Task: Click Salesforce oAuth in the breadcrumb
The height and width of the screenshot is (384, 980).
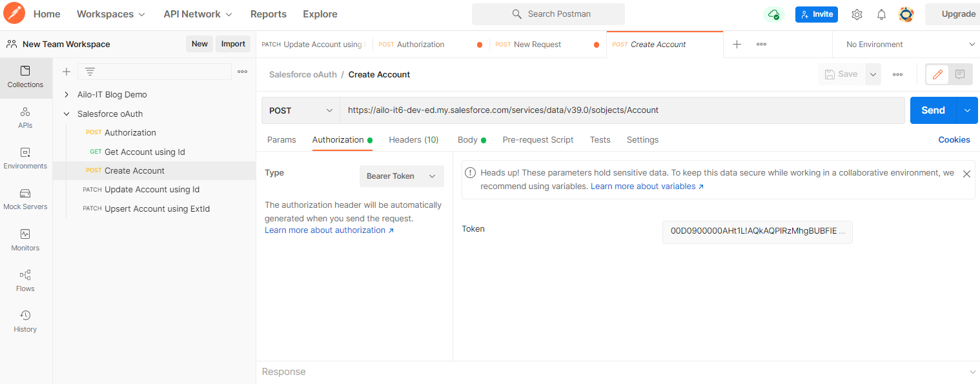Action: pyautogui.click(x=303, y=75)
